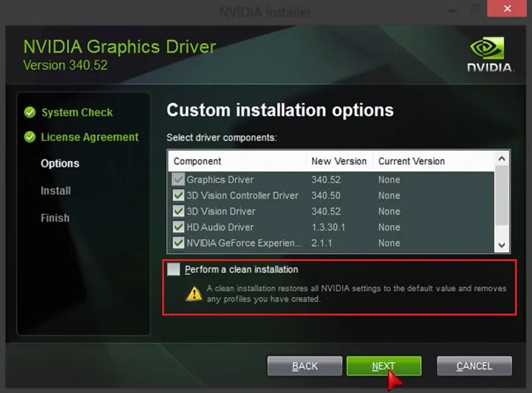Uncheck the 3D Vision Driver component

pyautogui.click(x=178, y=211)
